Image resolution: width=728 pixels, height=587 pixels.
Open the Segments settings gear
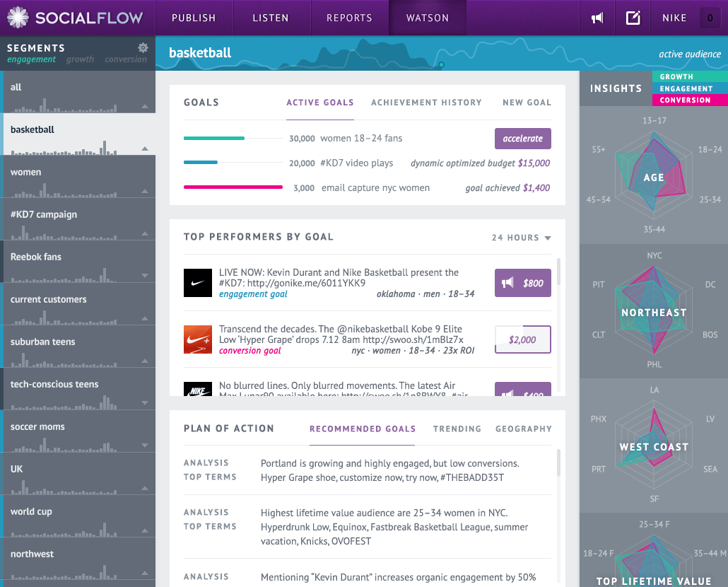click(x=143, y=47)
